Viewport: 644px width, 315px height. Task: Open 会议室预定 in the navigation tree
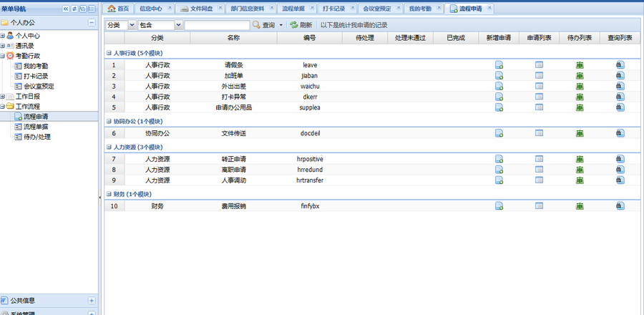point(39,86)
